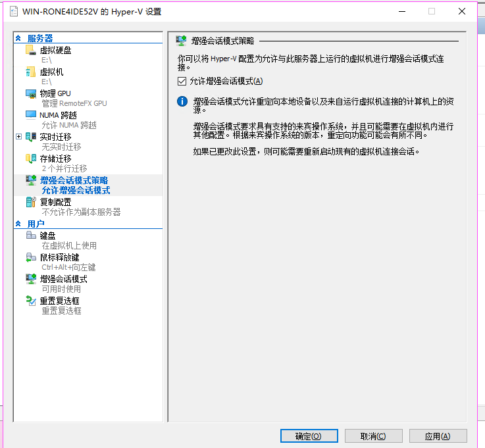Collapse the 服务器 section chevron

tap(18, 38)
